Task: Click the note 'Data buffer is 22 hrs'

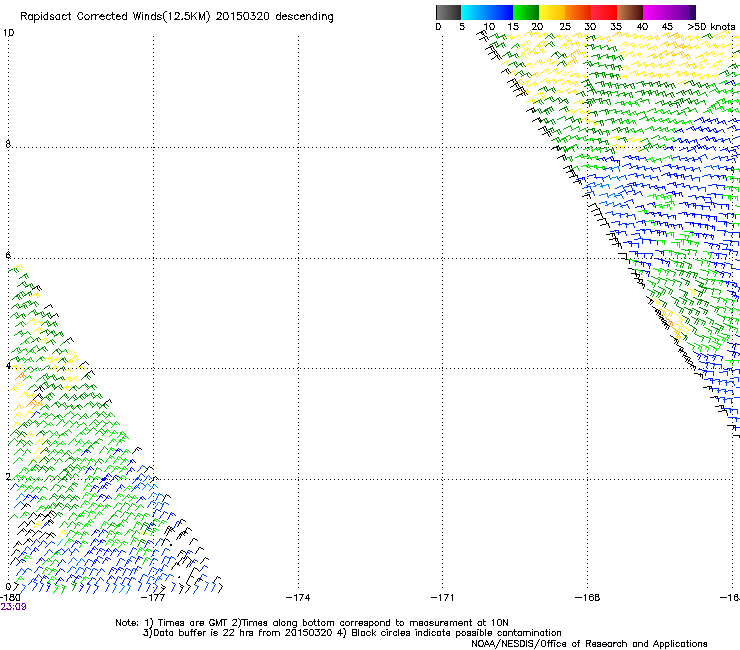Action: (x=204, y=633)
